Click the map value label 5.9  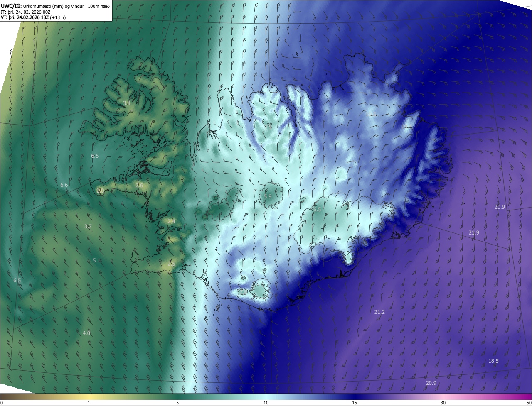click(x=268, y=196)
